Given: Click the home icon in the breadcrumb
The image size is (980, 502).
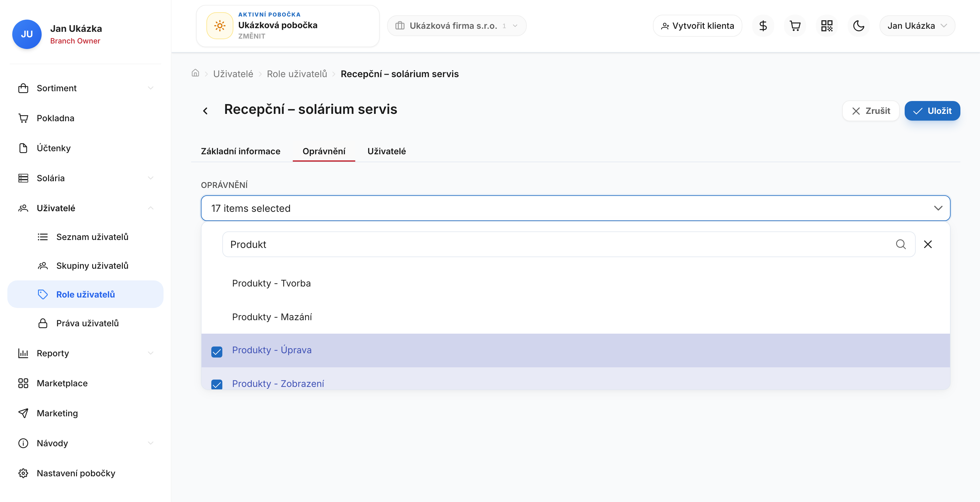Looking at the screenshot, I should point(195,73).
